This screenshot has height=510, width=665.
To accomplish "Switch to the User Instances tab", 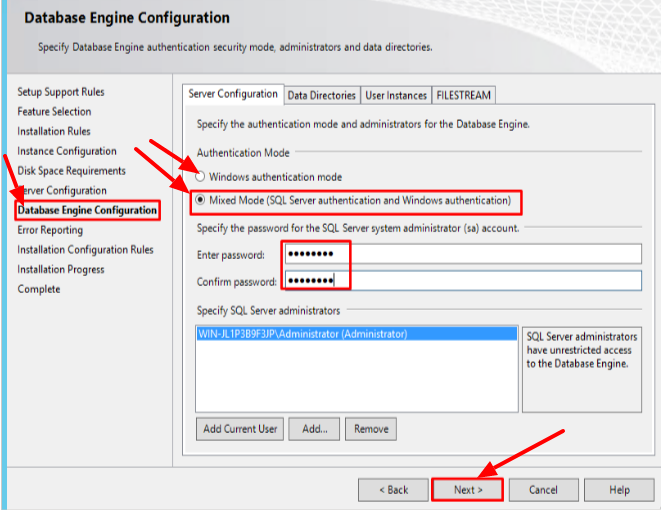I will tap(396, 95).
